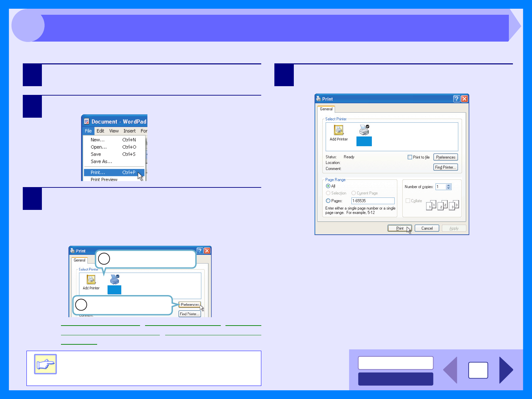
Task: Increase number of copies with up arrow
Action: 449,185
